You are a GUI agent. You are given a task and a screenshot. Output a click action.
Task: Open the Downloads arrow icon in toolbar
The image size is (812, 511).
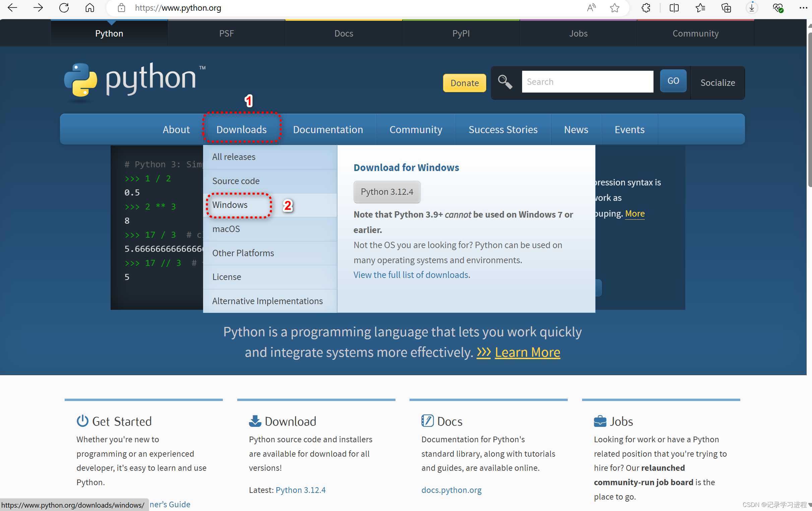(752, 8)
